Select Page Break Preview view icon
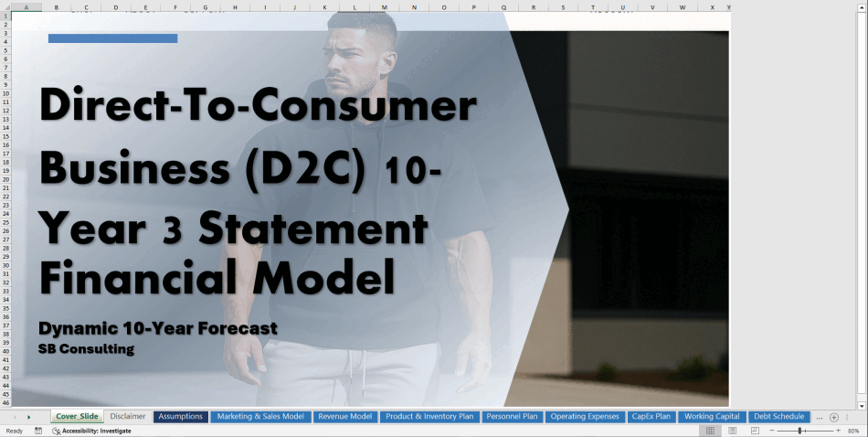 coord(753,431)
